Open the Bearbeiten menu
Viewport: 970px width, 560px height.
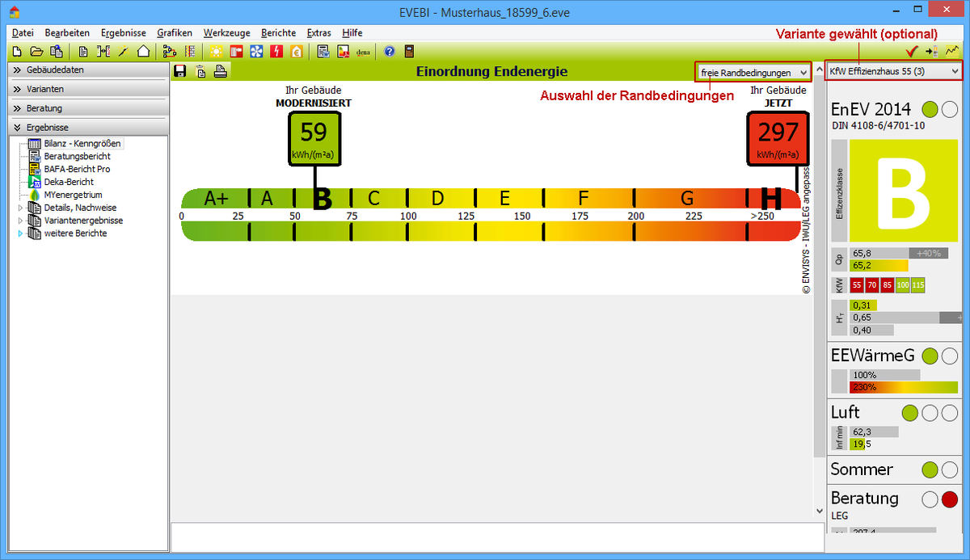click(x=67, y=33)
